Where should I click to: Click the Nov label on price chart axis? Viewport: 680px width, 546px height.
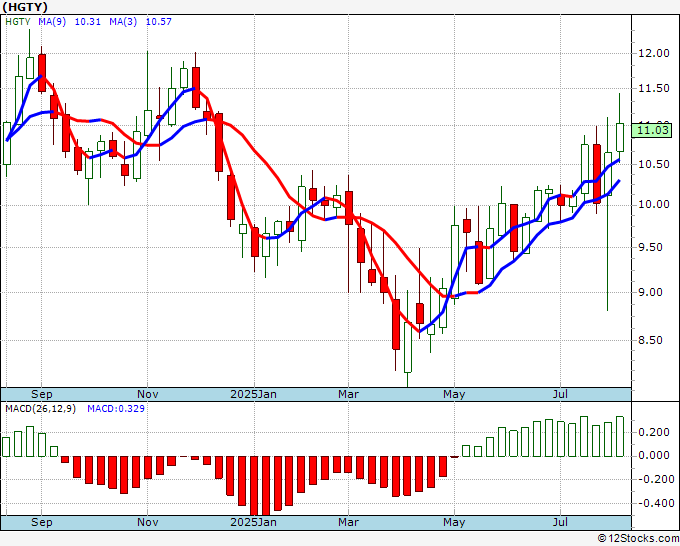147,394
